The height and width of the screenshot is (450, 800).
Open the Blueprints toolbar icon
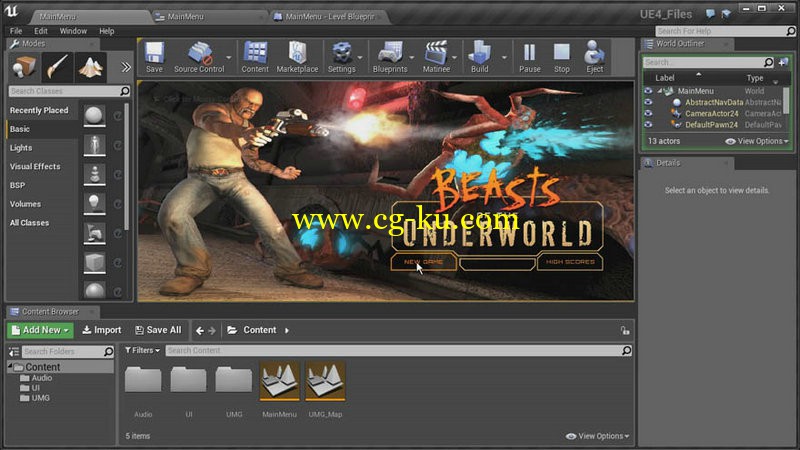click(x=390, y=57)
